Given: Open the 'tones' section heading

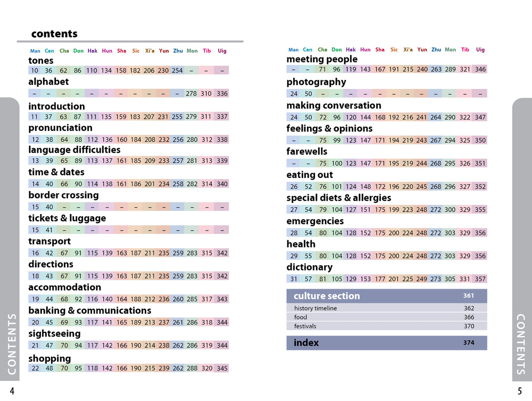Looking at the screenshot, I should pyautogui.click(x=41, y=61).
